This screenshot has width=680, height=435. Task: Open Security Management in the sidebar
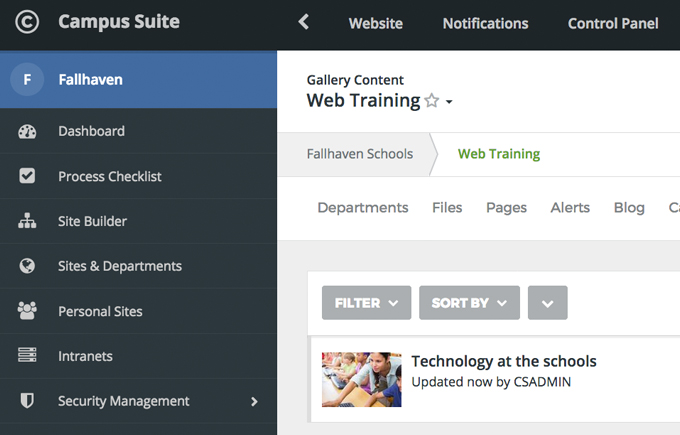138,401
